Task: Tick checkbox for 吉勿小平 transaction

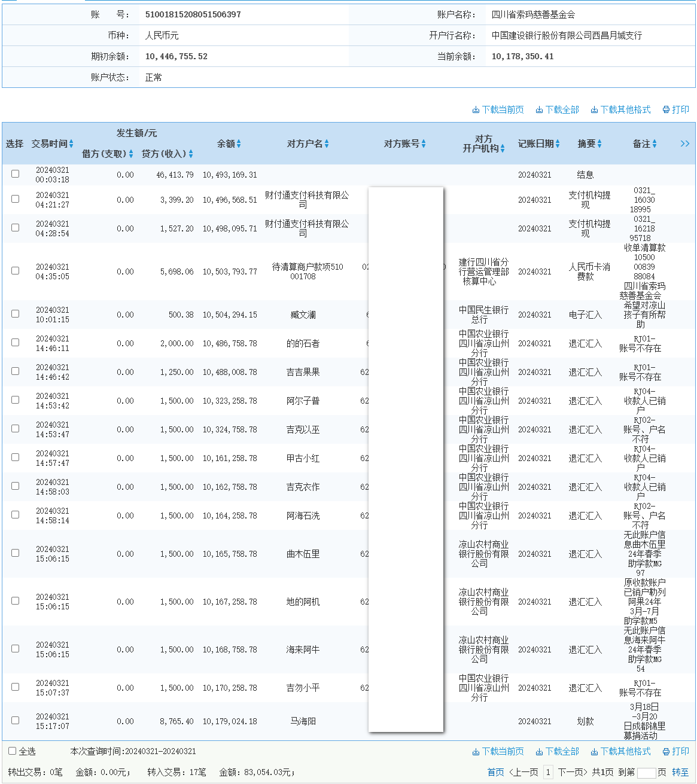Action: pyautogui.click(x=15, y=687)
